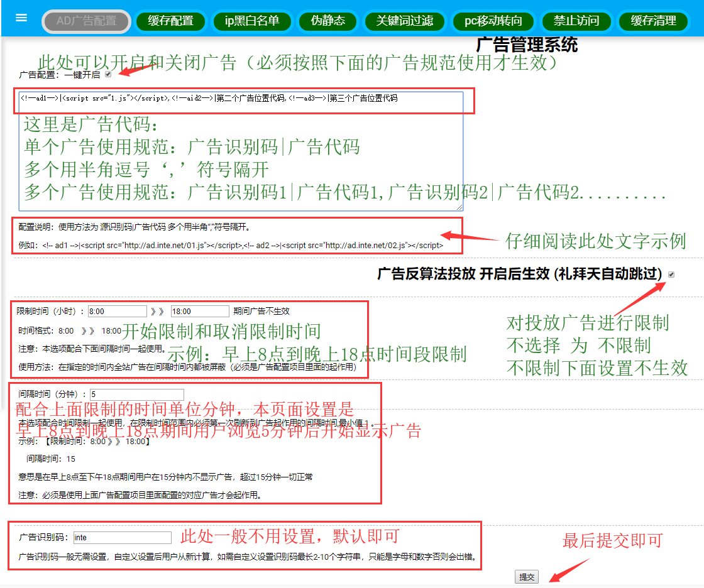Screen dimensions: 704x588
Task: Switch to the 缓存配置 tab
Action: point(171,21)
